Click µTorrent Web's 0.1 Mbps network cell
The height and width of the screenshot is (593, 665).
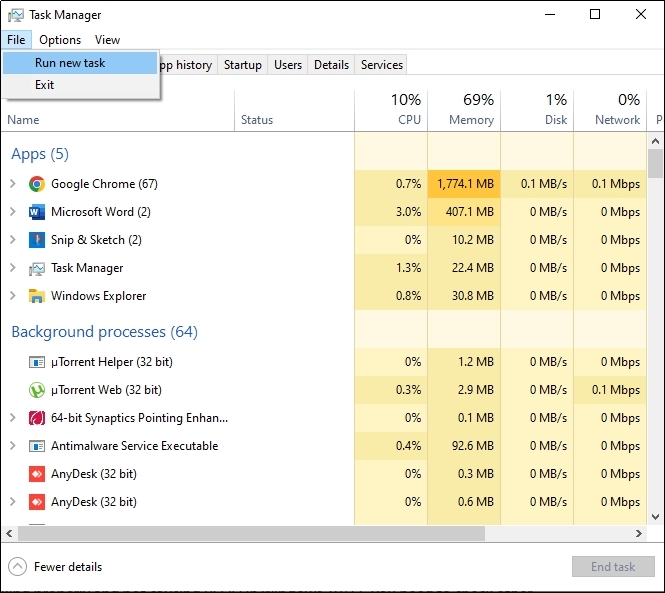click(x=610, y=390)
